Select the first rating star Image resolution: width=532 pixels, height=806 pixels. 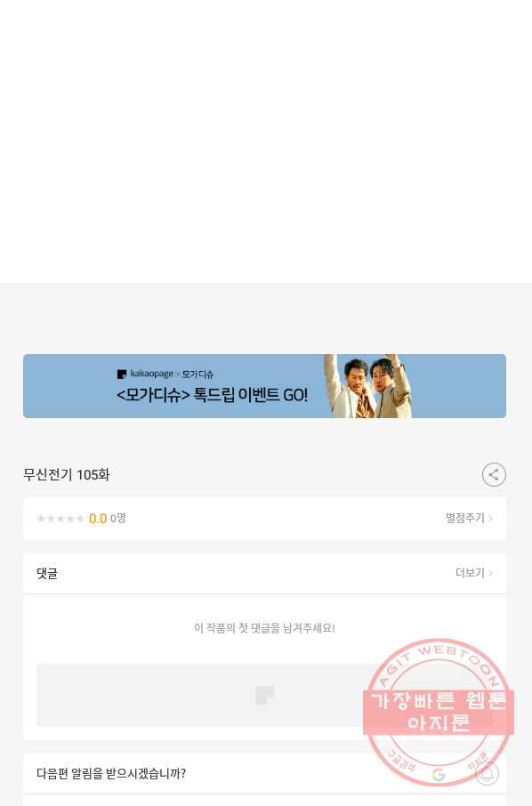41,519
